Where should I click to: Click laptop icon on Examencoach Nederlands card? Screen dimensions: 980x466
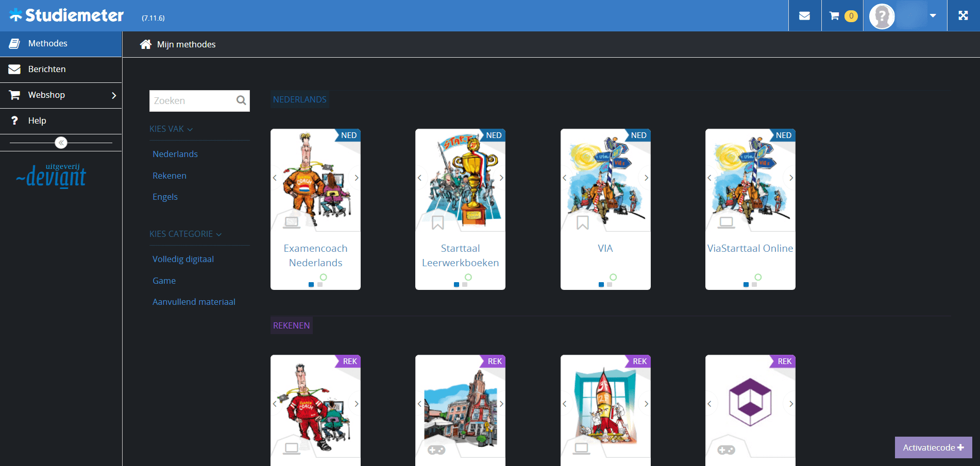pyautogui.click(x=292, y=222)
